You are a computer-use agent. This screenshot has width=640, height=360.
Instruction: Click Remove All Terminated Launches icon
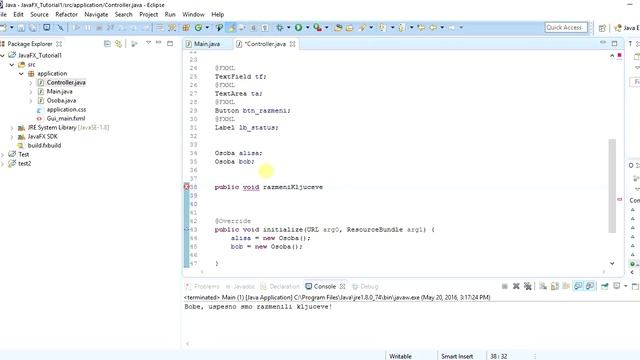click(528, 287)
